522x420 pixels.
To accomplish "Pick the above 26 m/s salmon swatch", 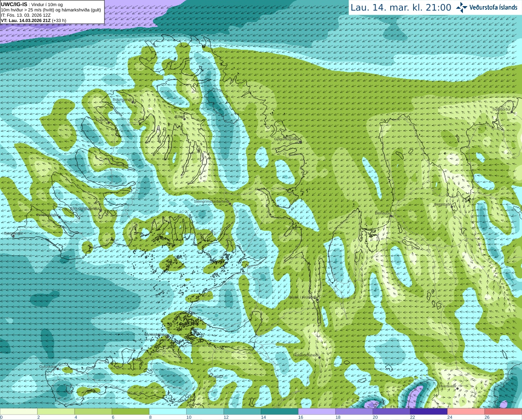I will [x=503, y=411].
